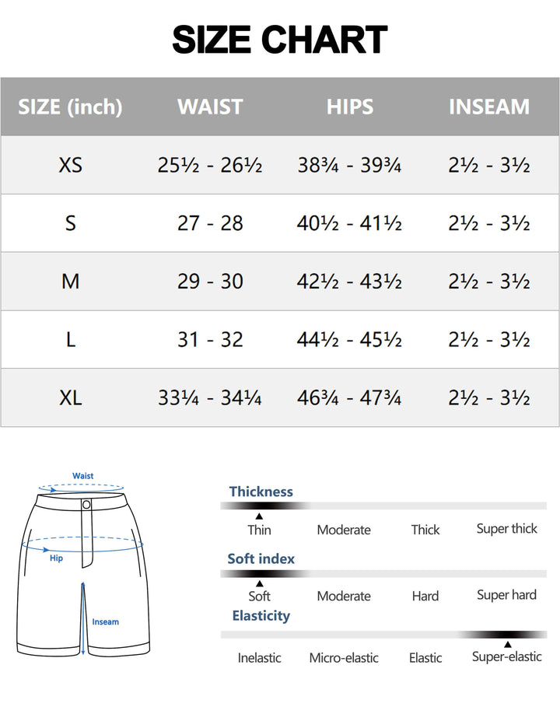
Task: Click the Hip label on the shorts diagram
Action: point(56,558)
